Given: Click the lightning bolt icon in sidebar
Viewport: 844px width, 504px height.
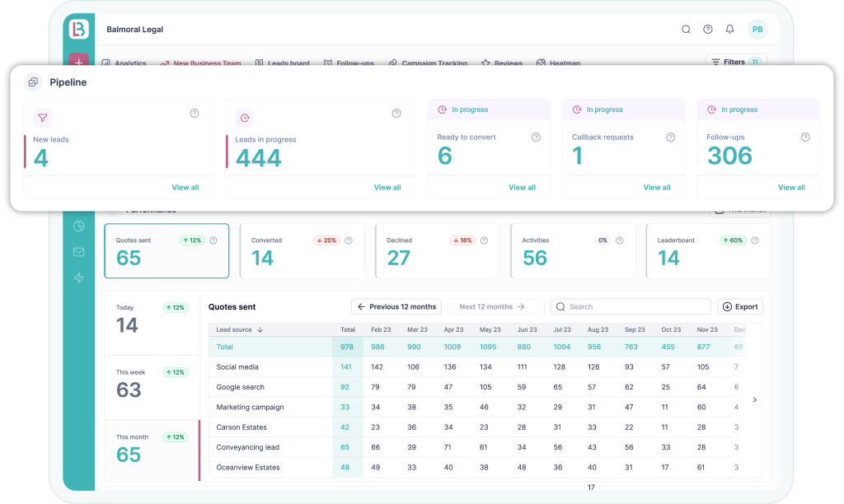Looking at the screenshot, I should [x=79, y=278].
